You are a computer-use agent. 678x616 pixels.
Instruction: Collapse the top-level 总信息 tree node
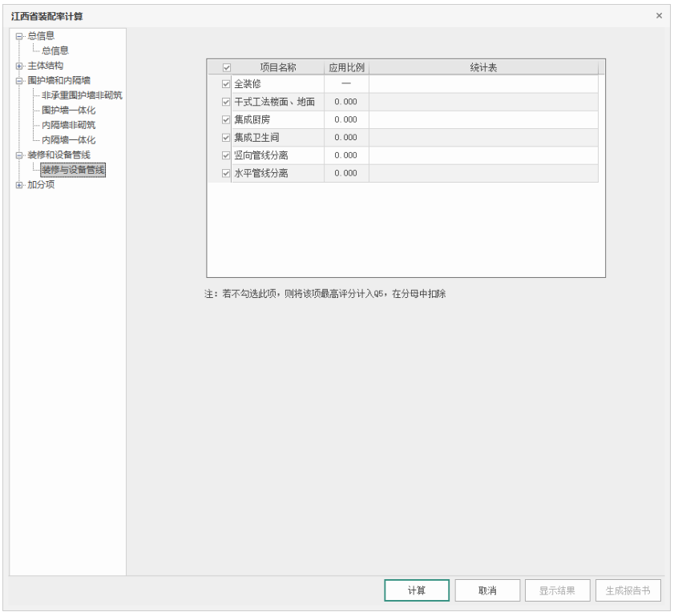click(x=18, y=36)
